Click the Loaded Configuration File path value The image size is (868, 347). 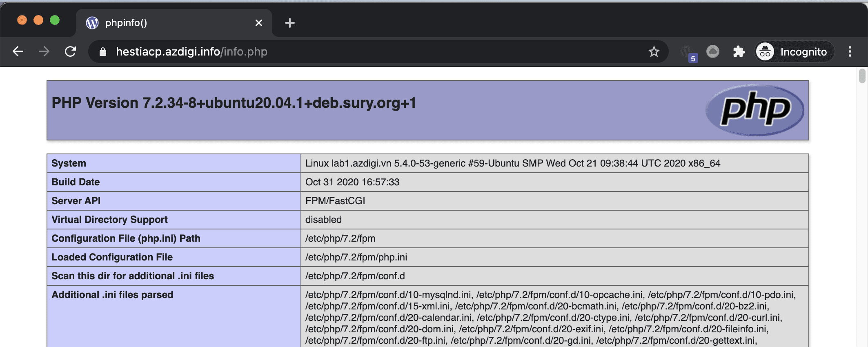[356, 257]
